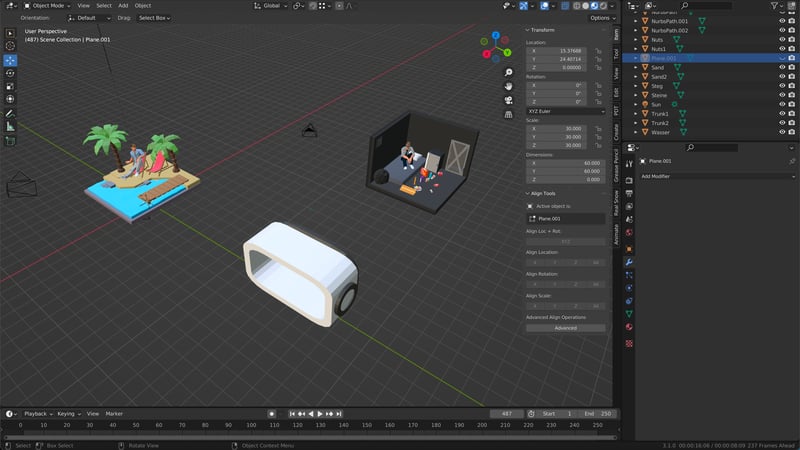This screenshot has height=450, width=800.
Task: Toggle the camera view icon in viewport
Action: tap(509, 98)
